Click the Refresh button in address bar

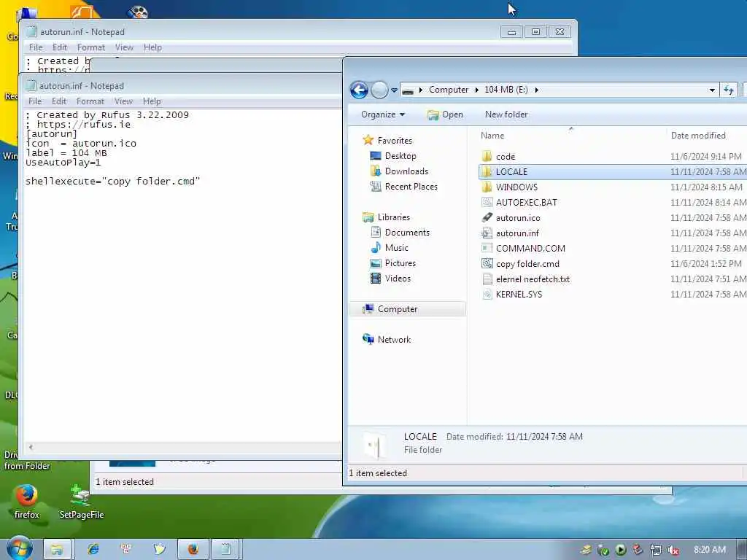click(x=729, y=90)
